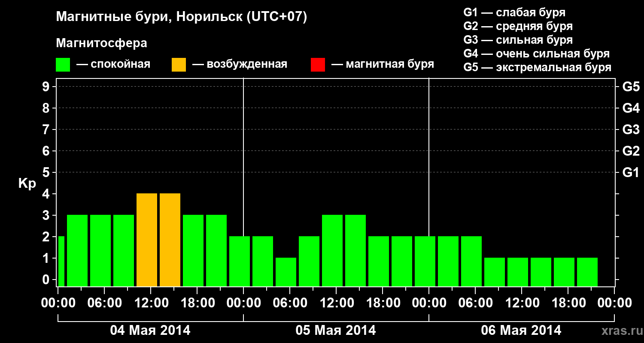Click the line 'G1 — слабая буря'
The width and height of the screenshot is (644, 343).
point(514,12)
